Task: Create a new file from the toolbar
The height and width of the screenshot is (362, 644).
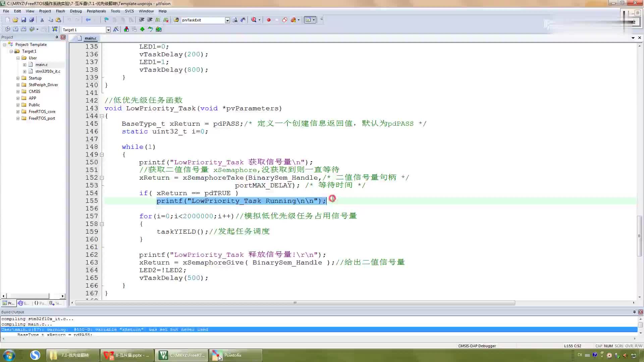Action: [x=7, y=20]
